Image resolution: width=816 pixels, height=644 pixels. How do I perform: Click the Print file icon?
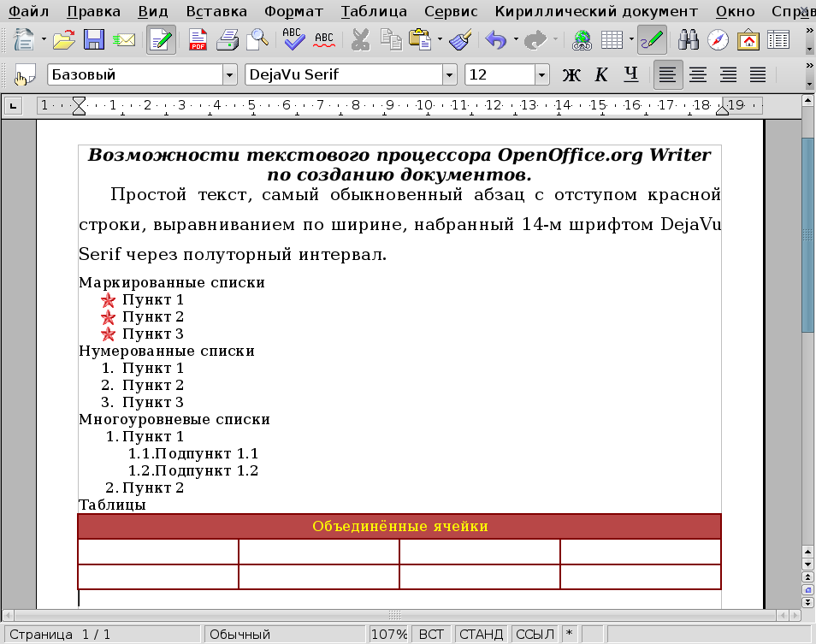coord(227,40)
